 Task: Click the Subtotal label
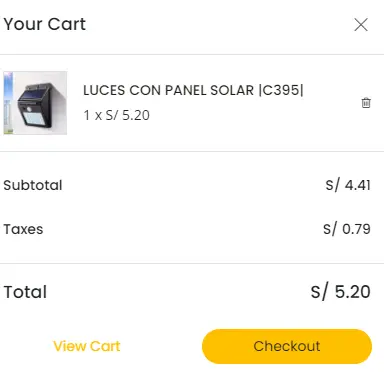[x=33, y=185]
